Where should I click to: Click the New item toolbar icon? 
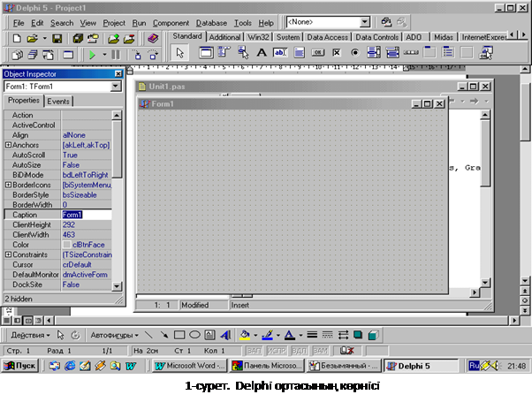[17, 39]
